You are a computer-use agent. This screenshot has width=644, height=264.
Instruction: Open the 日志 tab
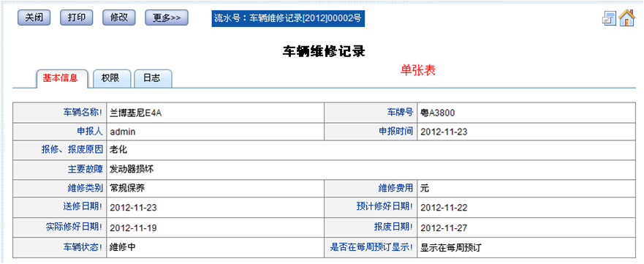pos(154,78)
